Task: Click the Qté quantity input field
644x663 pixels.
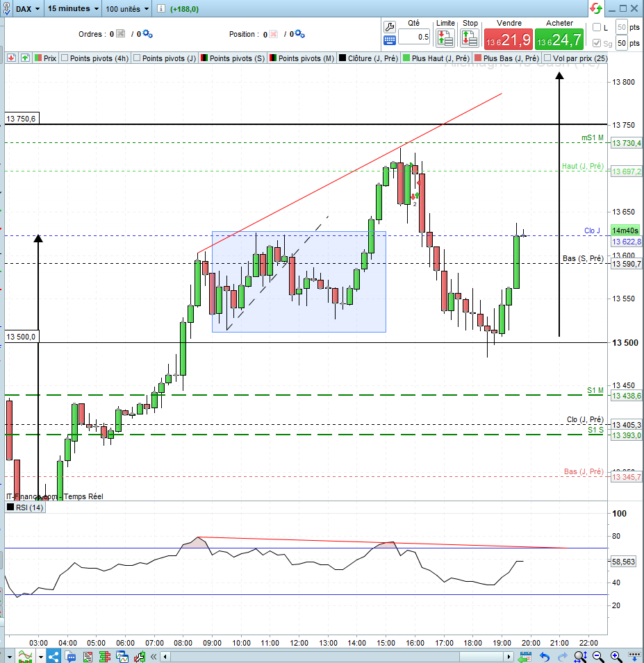Action: pyautogui.click(x=414, y=37)
